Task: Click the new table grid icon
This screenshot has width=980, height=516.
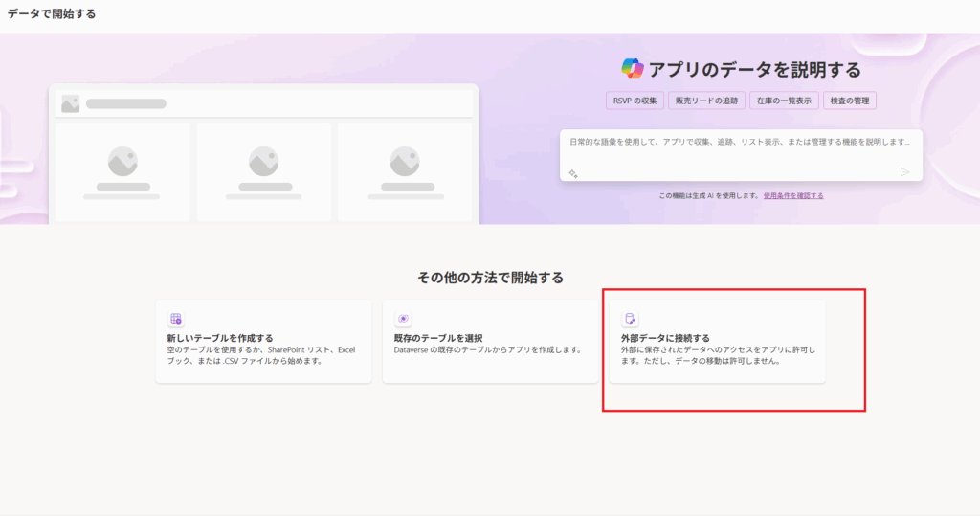Action: 176,319
